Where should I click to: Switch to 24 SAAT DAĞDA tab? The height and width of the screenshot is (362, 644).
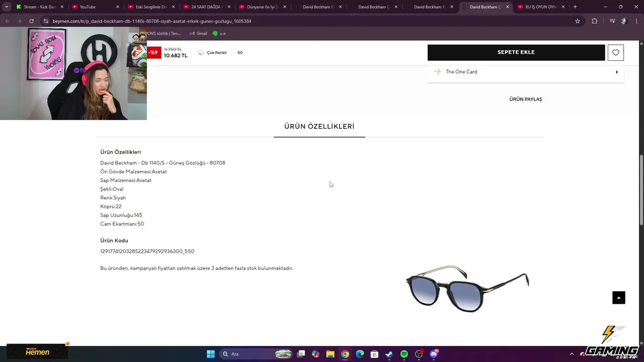coord(206,7)
